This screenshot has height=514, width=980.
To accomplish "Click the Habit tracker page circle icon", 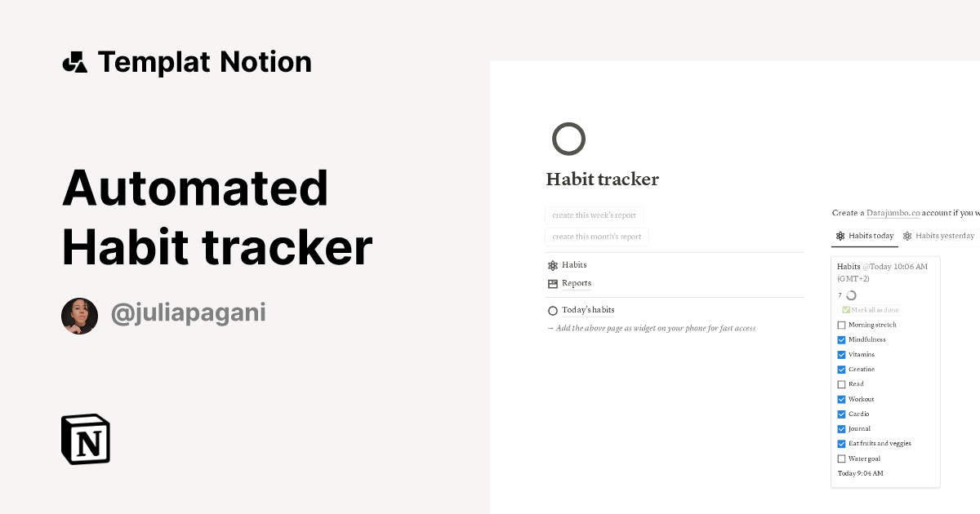I will 568,139.
